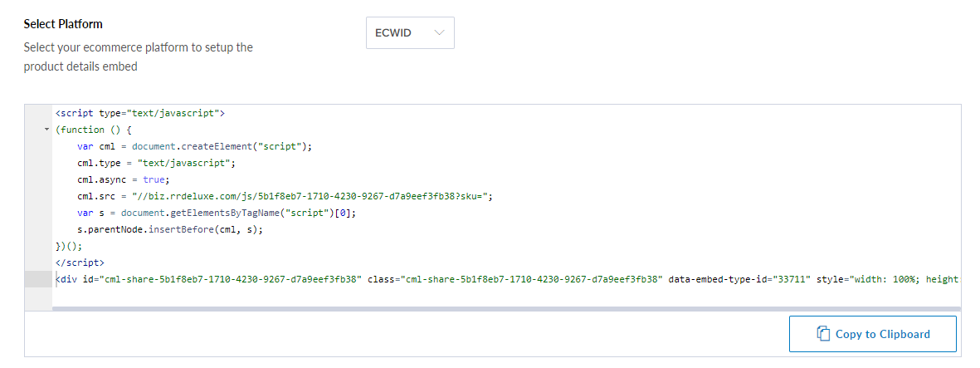Viewport: 980px width, 368px height.
Task: Click the closing </script> tag line
Action: [80, 263]
